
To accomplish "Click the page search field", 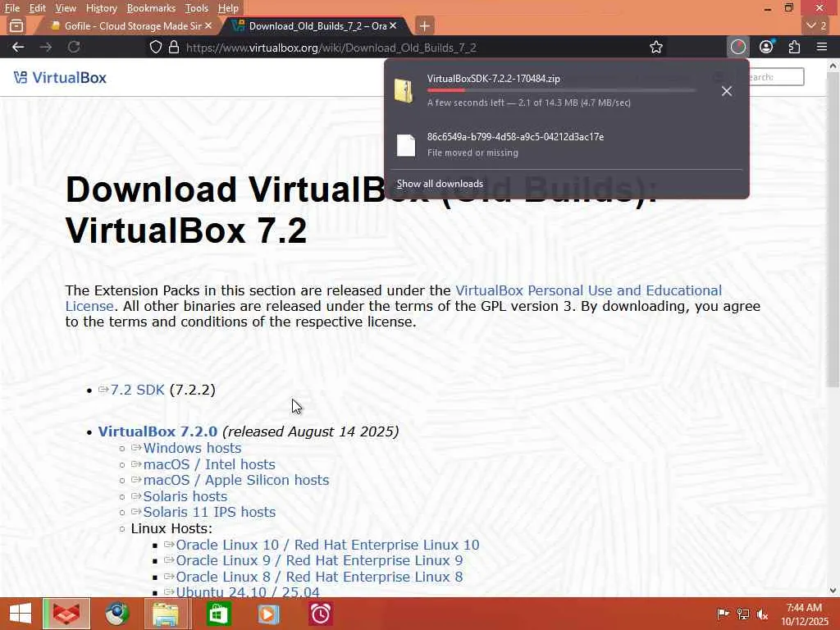I will click(776, 76).
